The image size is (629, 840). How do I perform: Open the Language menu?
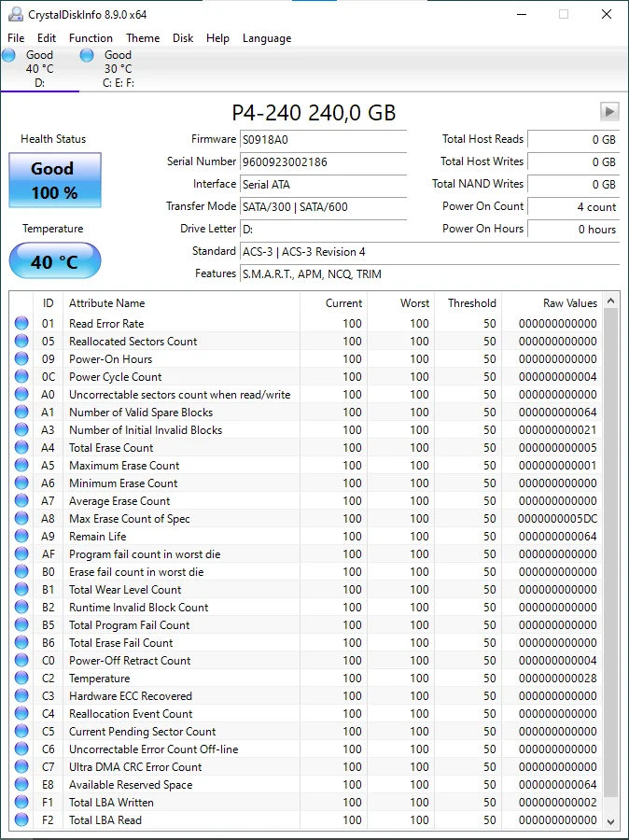[x=267, y=38]
